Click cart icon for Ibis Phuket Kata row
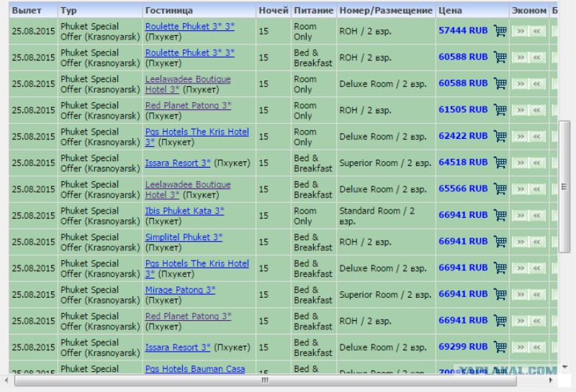Viewport: 576px width, 392px height. coord(500,215)
